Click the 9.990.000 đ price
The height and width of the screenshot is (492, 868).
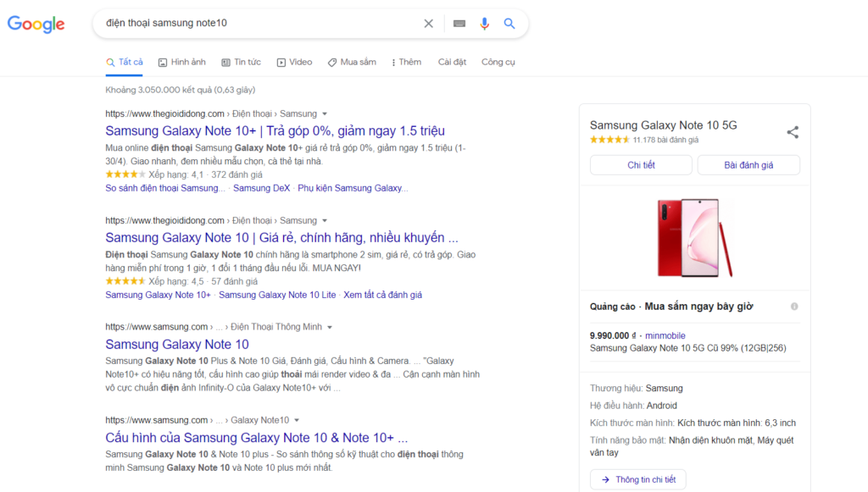(x=613, y=335)
